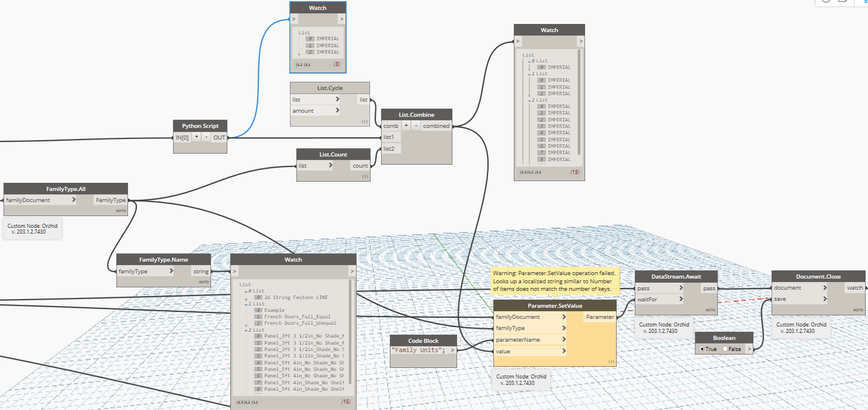This screenshot has height=410, width=868.
Task: Click the 'pass' output port on DataStream.Await
Action: click(x=708, y=288)
